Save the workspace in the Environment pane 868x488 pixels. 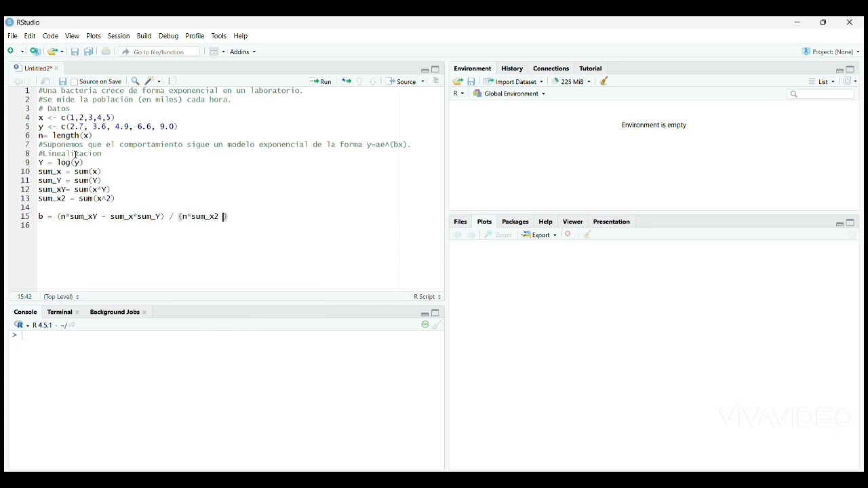point(472,81)
